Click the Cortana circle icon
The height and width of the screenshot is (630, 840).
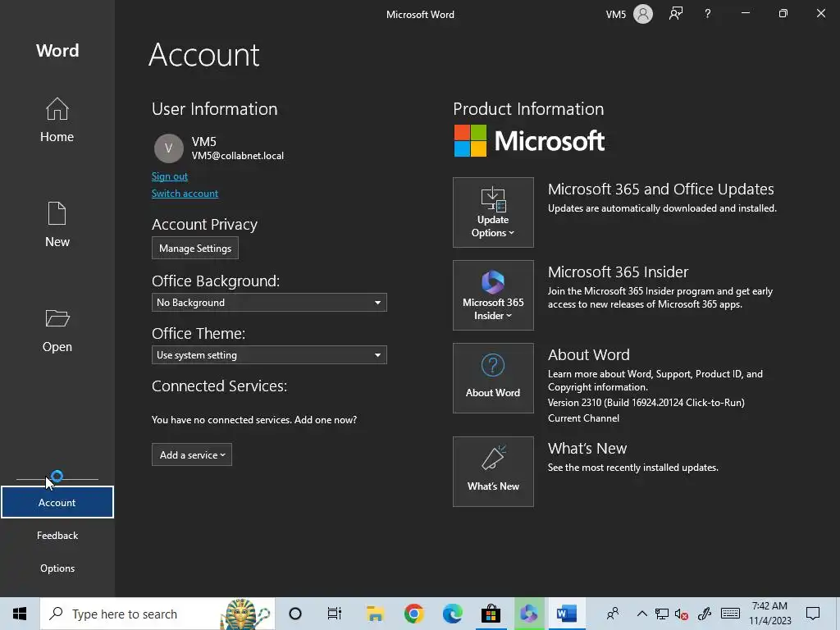point(295,614)
